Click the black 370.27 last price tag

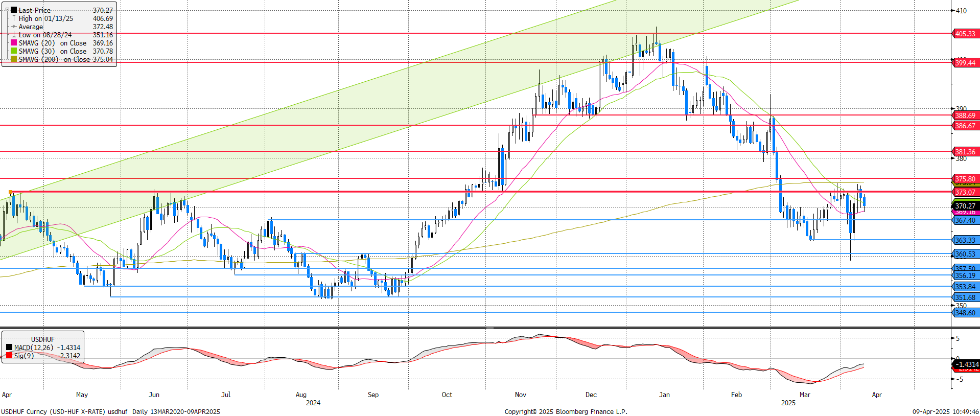pos(965,206)
